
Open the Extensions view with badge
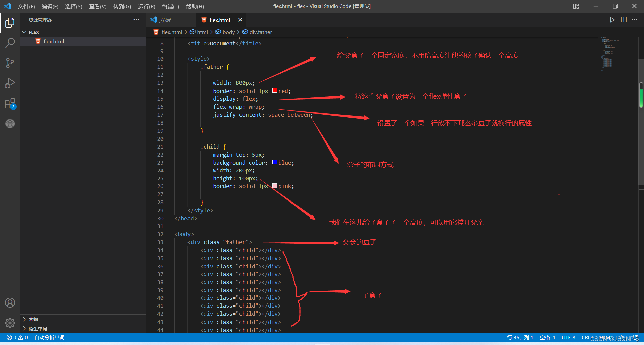coord(10,104)
